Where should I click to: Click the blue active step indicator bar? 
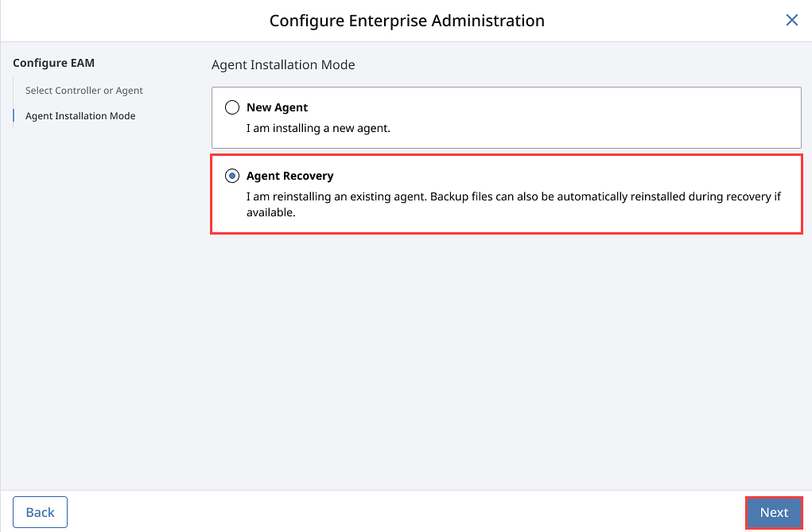coord(14,116)
